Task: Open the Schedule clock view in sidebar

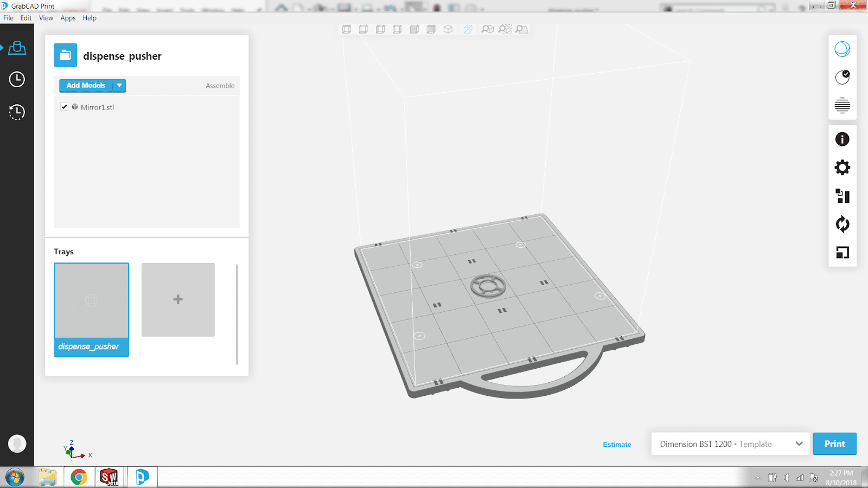Action: point(17,79)
